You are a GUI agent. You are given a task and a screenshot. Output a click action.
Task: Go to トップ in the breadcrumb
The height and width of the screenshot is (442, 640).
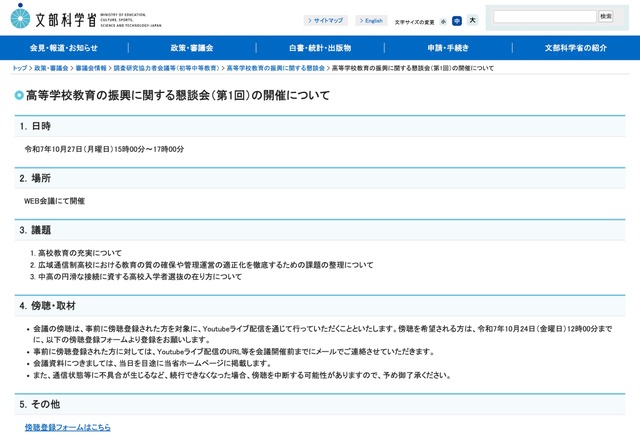click(x=19, y=69)
